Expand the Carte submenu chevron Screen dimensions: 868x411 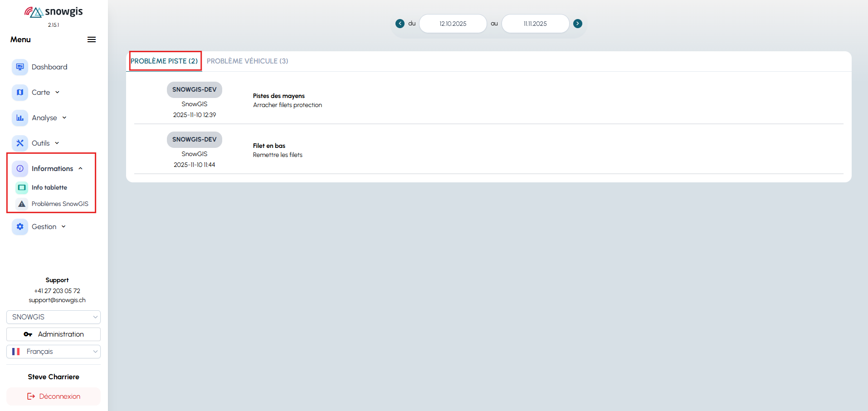(58, 93)
